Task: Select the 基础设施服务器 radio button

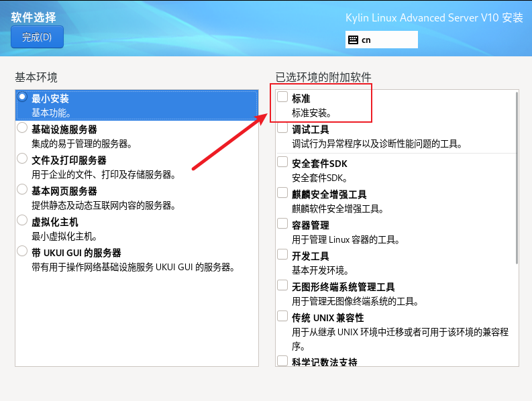Action: 22,127
